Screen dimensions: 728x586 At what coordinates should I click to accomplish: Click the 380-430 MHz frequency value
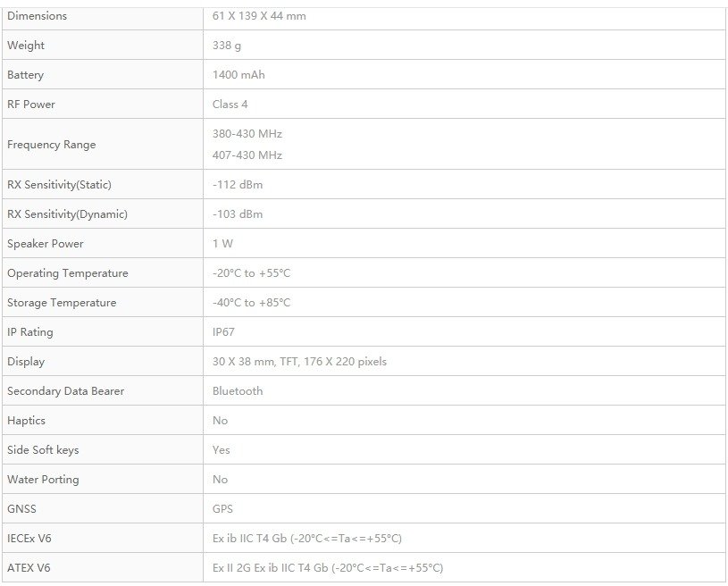click(247, 134)
